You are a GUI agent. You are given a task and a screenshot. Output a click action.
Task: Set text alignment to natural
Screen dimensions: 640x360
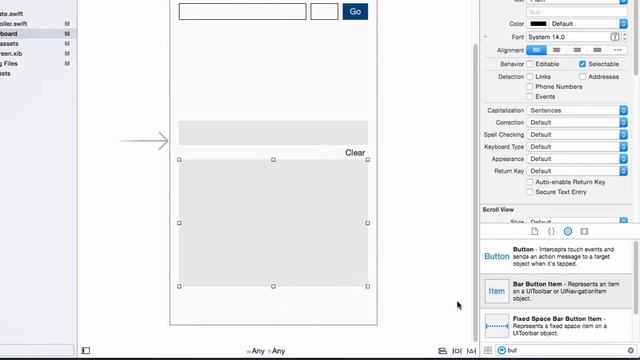(618, 50)
